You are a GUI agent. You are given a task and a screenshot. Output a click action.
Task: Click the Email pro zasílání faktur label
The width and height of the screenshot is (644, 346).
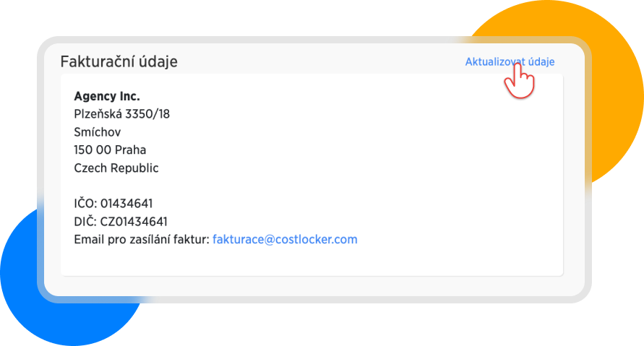pos(141,239)
